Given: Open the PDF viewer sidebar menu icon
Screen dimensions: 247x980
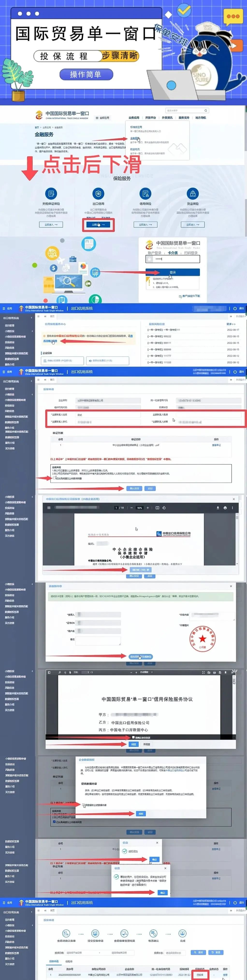Looking at the screenshot, I should pos(49,507).
